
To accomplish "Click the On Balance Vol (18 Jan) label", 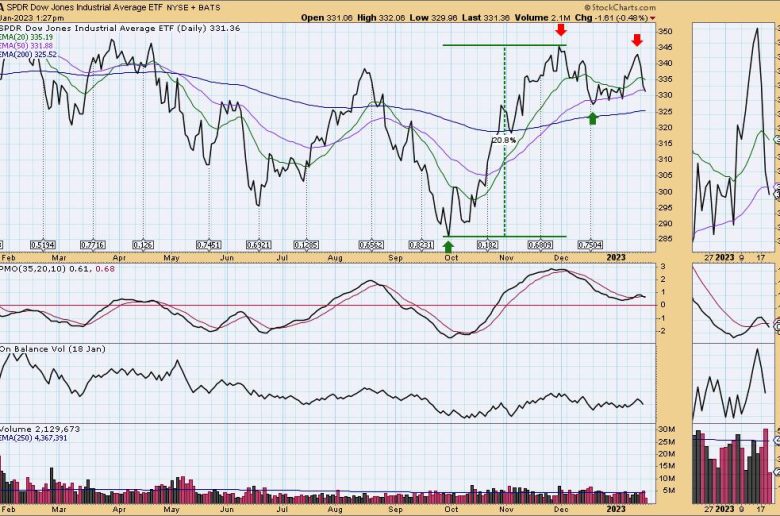I will click(x=53, y=349).
